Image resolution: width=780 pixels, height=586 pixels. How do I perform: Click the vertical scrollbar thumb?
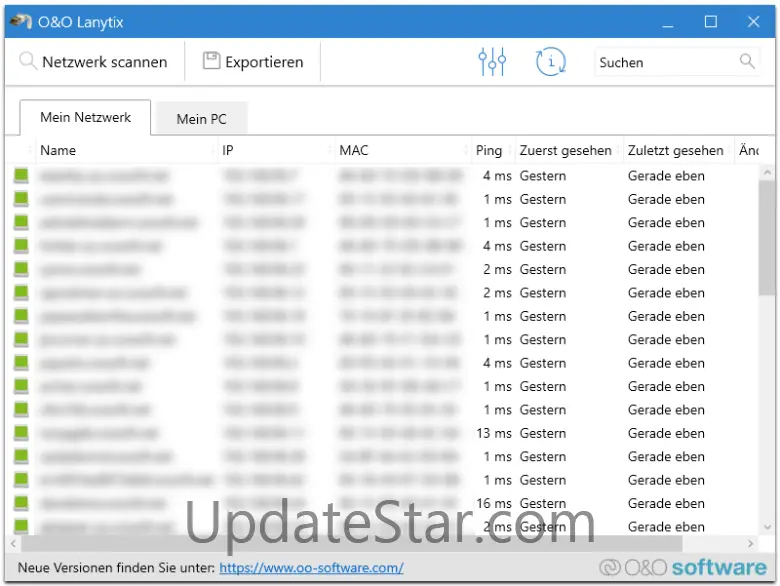pyautogui.click(x=767, y=238)
